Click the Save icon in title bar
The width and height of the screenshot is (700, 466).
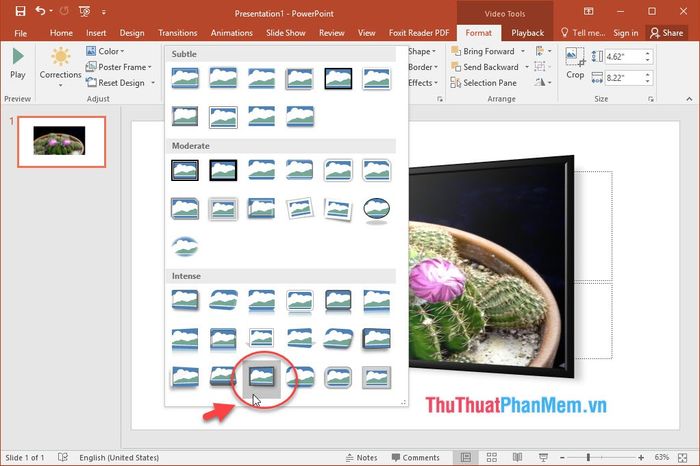20,11
